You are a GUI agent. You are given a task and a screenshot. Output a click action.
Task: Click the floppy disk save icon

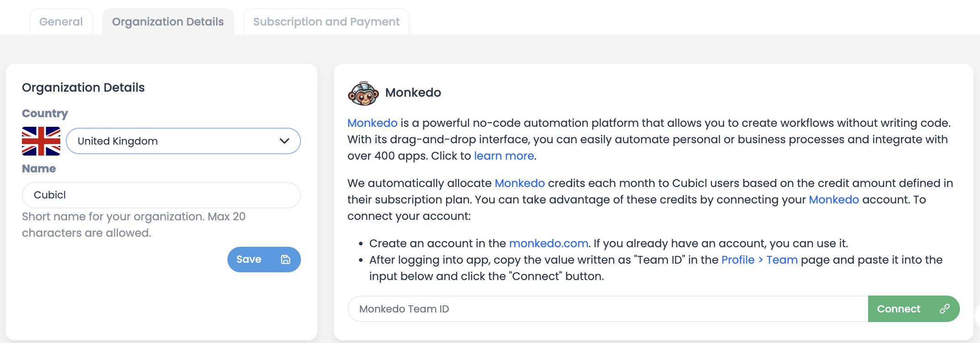[x=285, y=260]
